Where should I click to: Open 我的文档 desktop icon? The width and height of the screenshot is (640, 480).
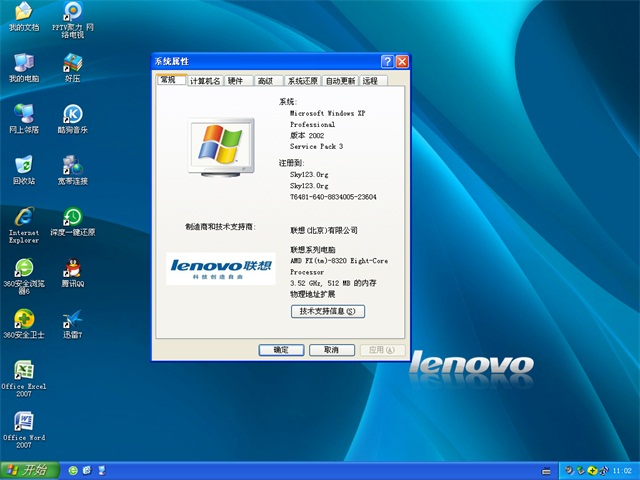(24, 14)
